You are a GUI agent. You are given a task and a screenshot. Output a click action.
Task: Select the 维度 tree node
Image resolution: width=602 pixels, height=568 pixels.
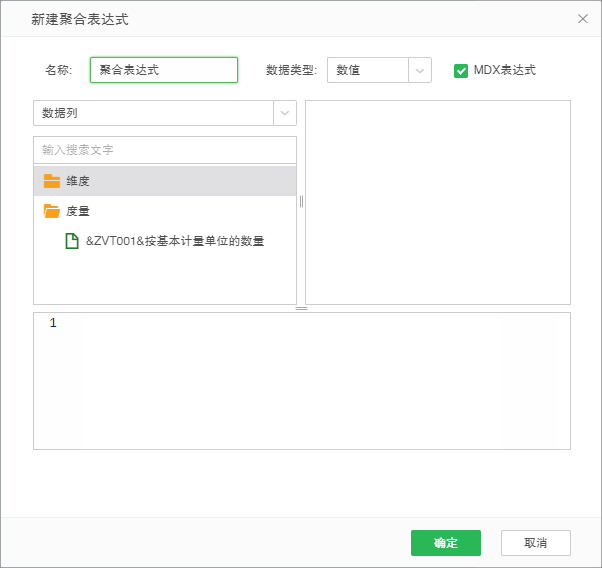click(x=78, y=181)
